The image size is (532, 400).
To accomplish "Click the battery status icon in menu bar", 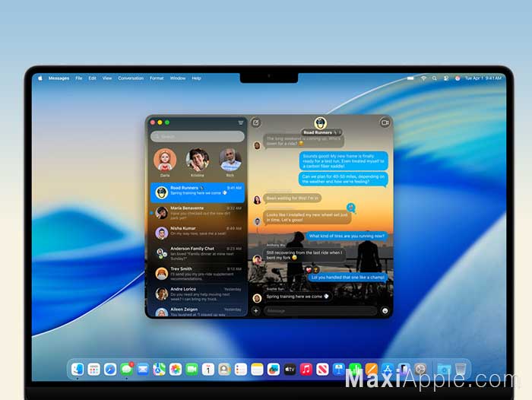I will click(410, 78).
